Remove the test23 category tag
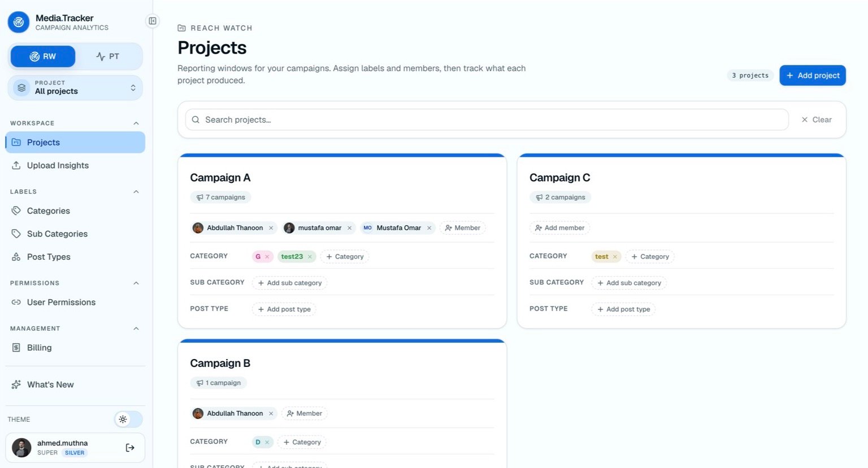 310,257
